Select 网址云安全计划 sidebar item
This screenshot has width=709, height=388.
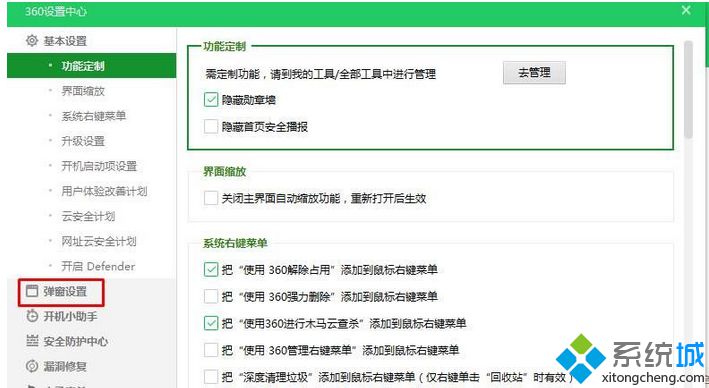(x=99, y=241)
